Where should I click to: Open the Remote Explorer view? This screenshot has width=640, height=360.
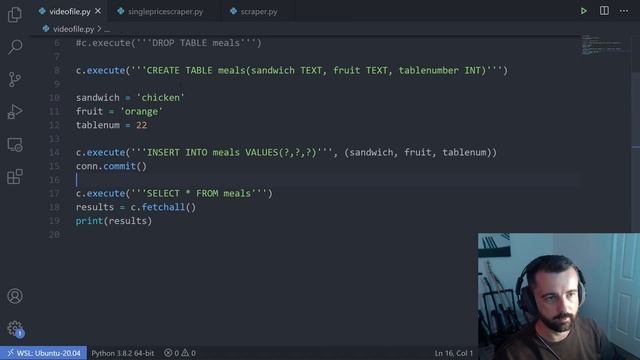pyautogui.click(x=15, y=144)
